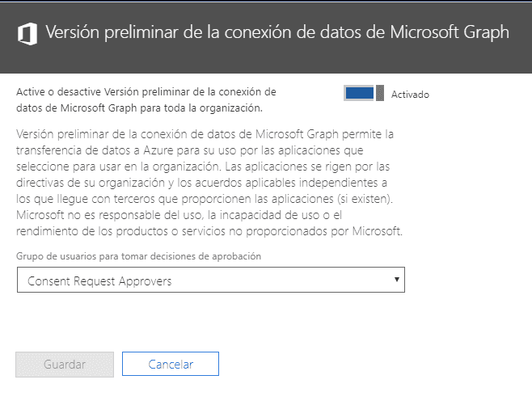Viewport: 532px width, 405px height.
Task: Click 'Microsoft Graph' words in the header title
Action: [x=450, y=32]
